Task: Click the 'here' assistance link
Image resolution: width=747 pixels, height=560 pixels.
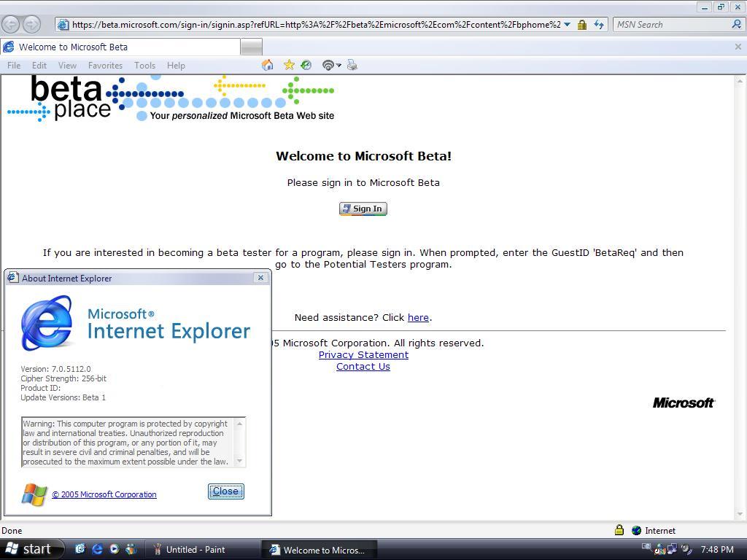Action: pyautogui.click(x=418, y=318)
